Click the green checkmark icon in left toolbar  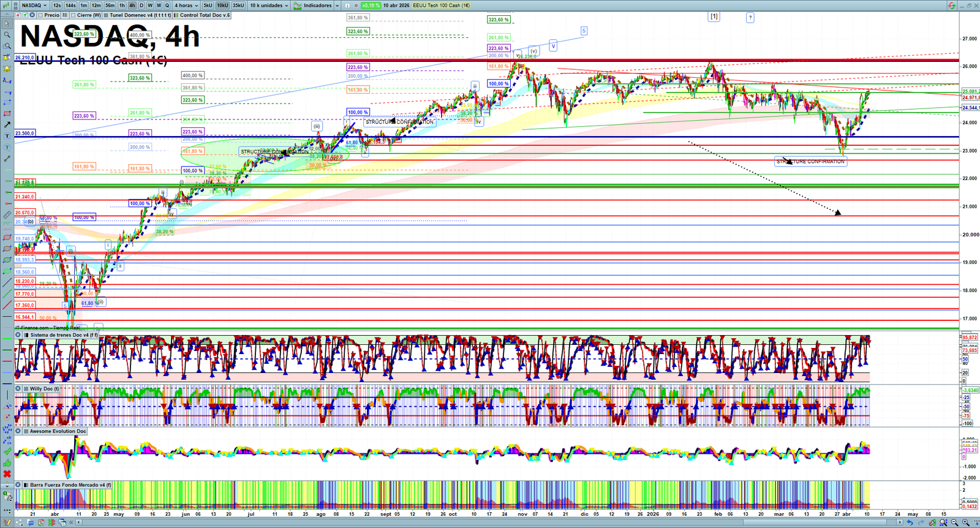pyautogui.click(x=7, y=451)
